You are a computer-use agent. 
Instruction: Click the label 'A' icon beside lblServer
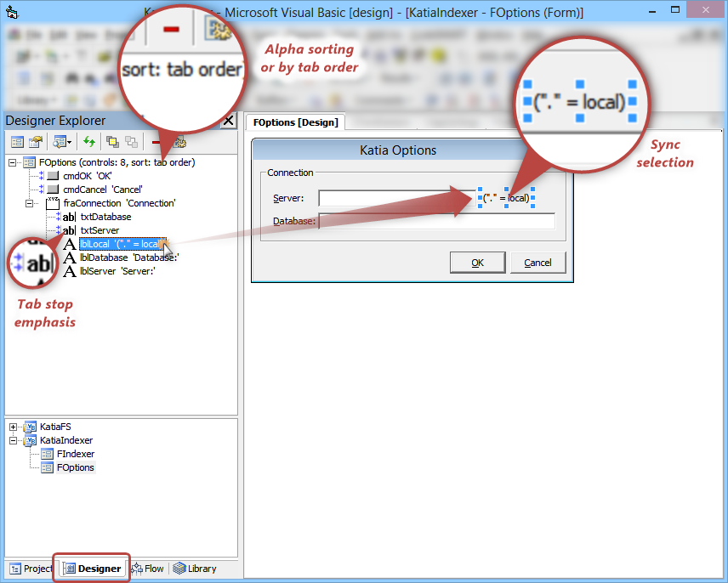coord(70,271)
